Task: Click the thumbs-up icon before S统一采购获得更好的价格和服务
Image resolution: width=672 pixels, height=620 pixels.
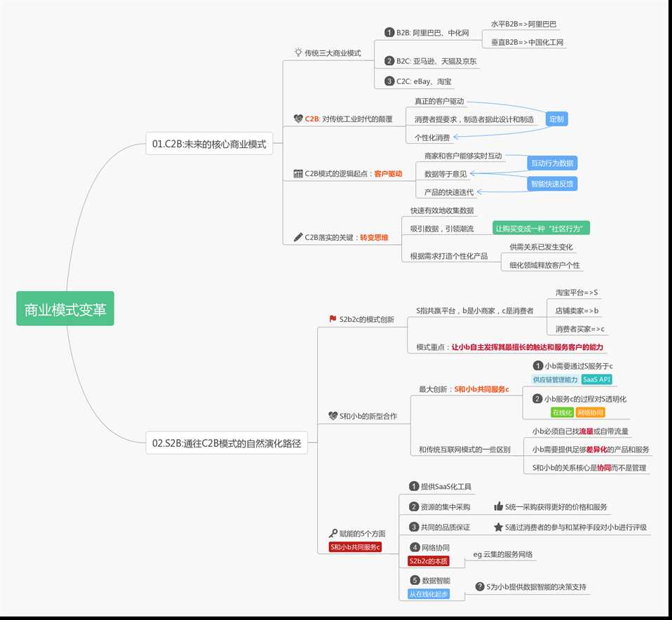Action: 499,506
